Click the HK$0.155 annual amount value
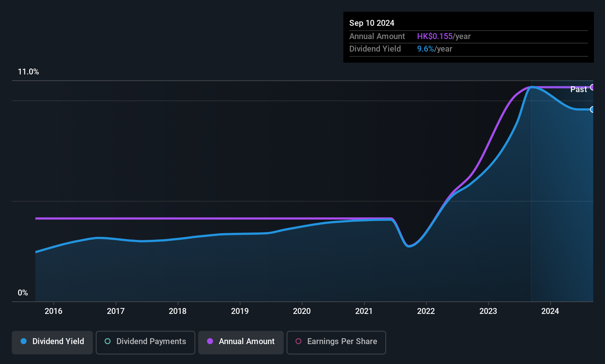The width and height of the screenshot is (605, 364). [435, 36]
